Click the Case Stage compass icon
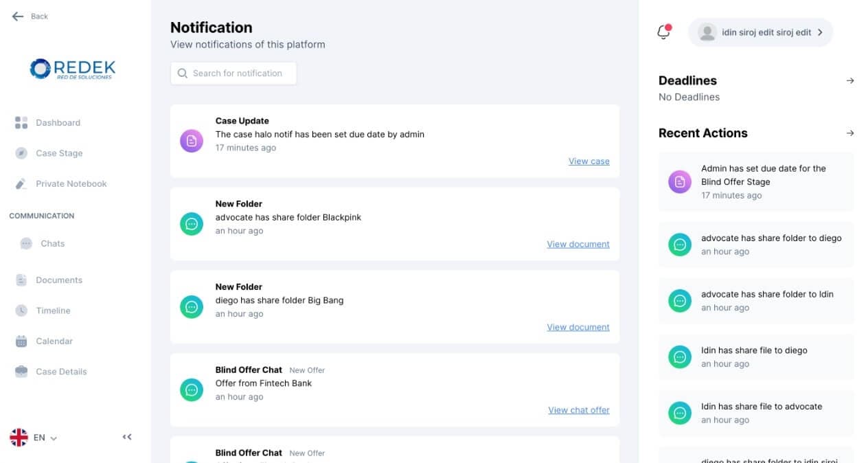The width and height of the screenshot is (868, 463). [x=21, y=153]
